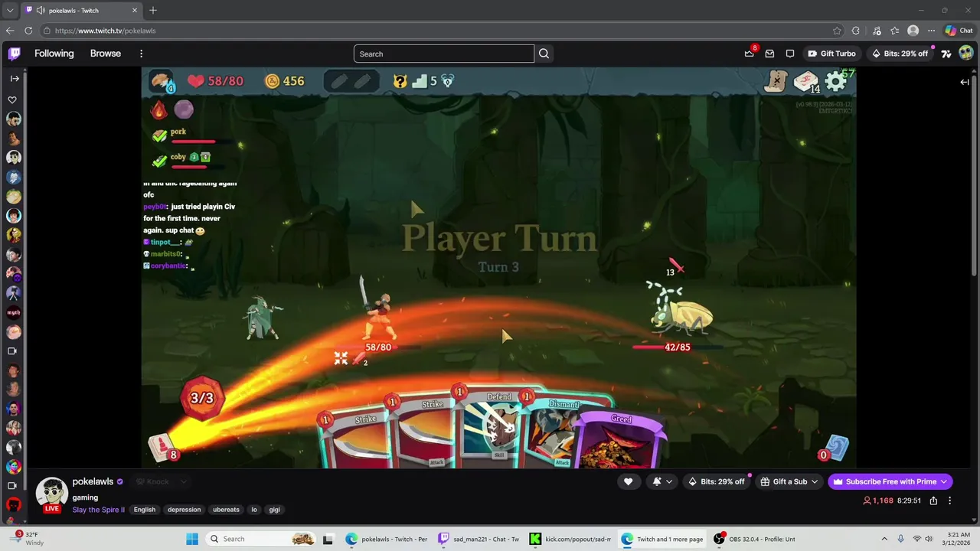The width and height of the screenshot is (980, 551).
Task: Switch to the pokelawls - Twitch browser tab
Action: click(x=82, y=11)
